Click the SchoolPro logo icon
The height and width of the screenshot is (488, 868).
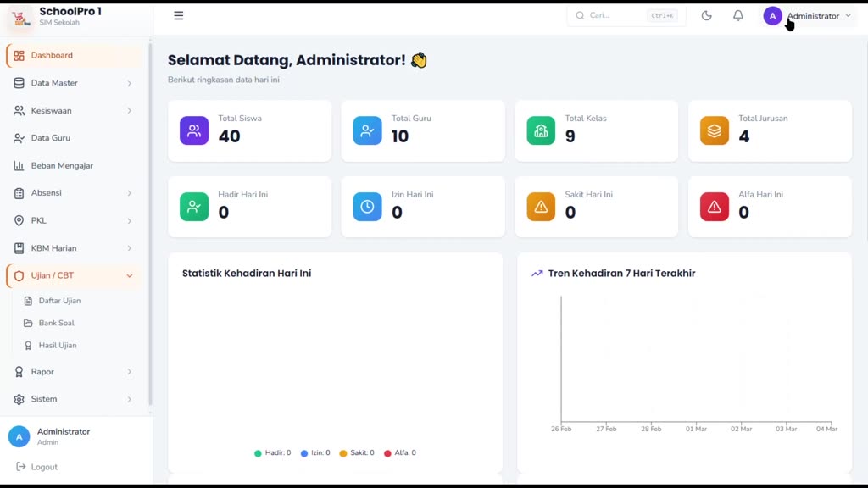pyautogui.click(x=20, y=18)
